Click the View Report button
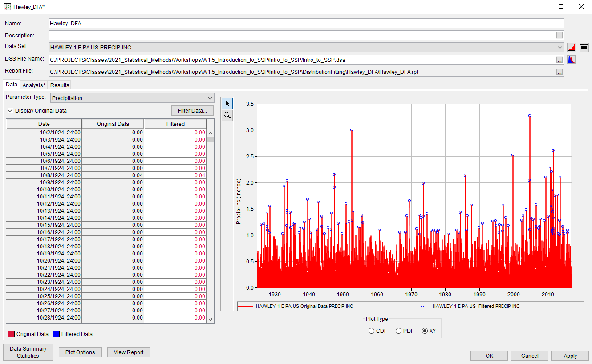Viewport: 592px width, 364px height. click(129, 352)
